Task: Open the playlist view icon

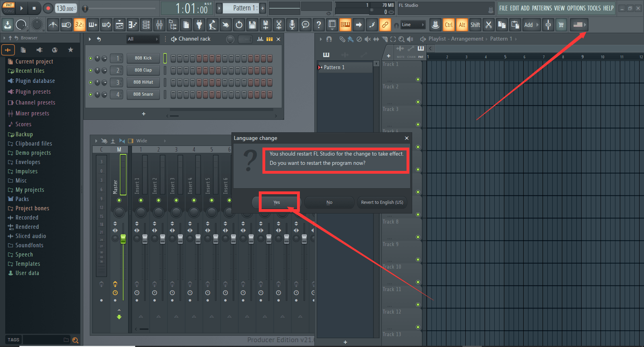Action: coord(120,25)
